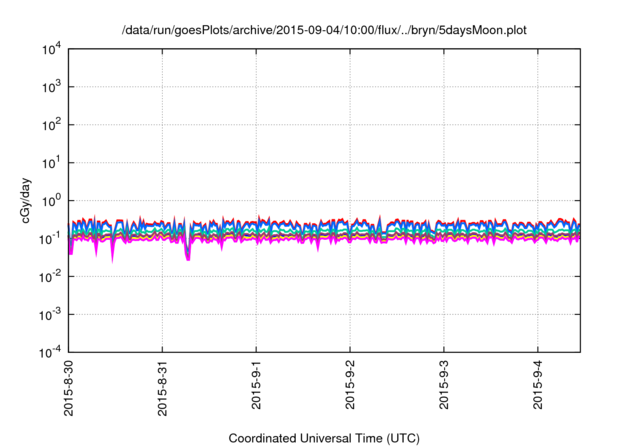The image size is (640, 448).
Task: Click the Coordinated Universal Time (UTC) label
Action: (324, 438)
